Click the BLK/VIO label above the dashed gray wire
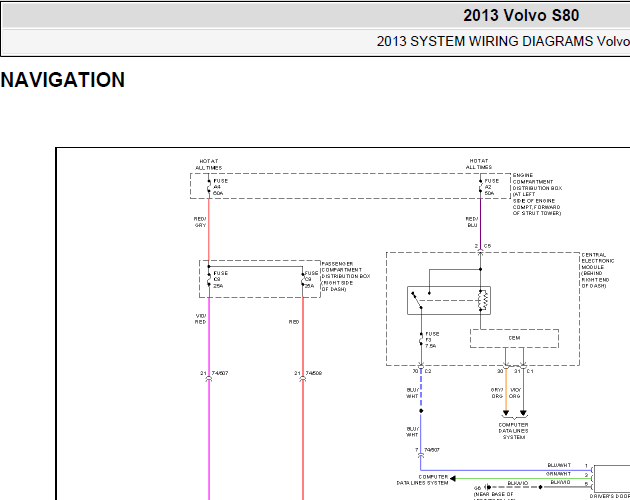This screenshot has width=630, height=500. coord(518,483)
